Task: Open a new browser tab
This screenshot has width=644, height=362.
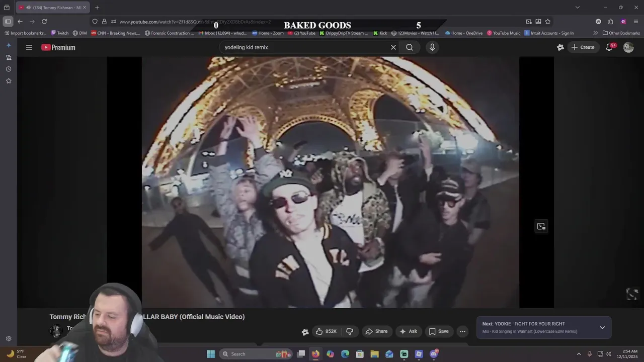Action: pyautogui.click(x=97, y=8)
